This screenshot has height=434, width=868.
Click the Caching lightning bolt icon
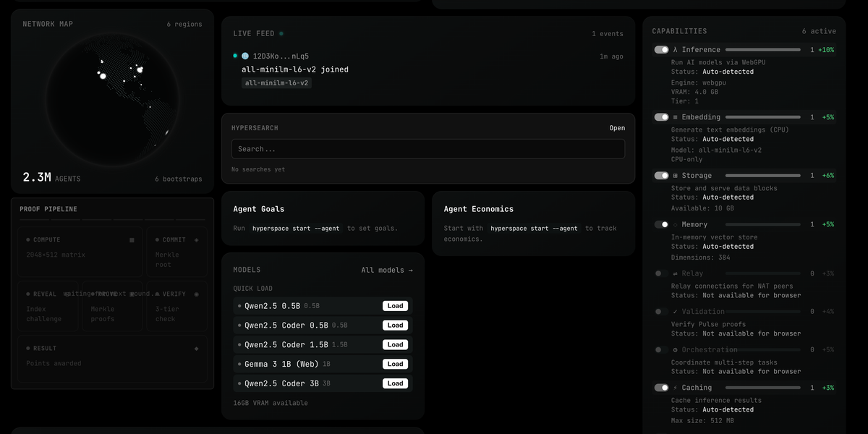coord(676,388)
